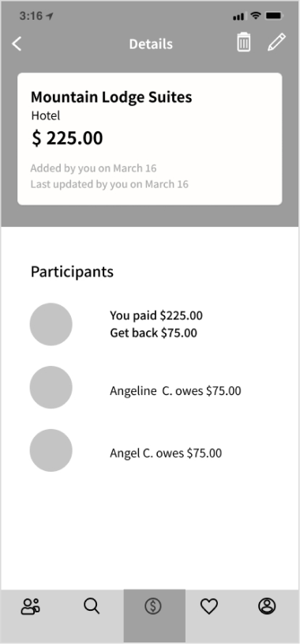Delete this expense with the trash icon
This screenshot has height=644, width=300.
[243, 42]
